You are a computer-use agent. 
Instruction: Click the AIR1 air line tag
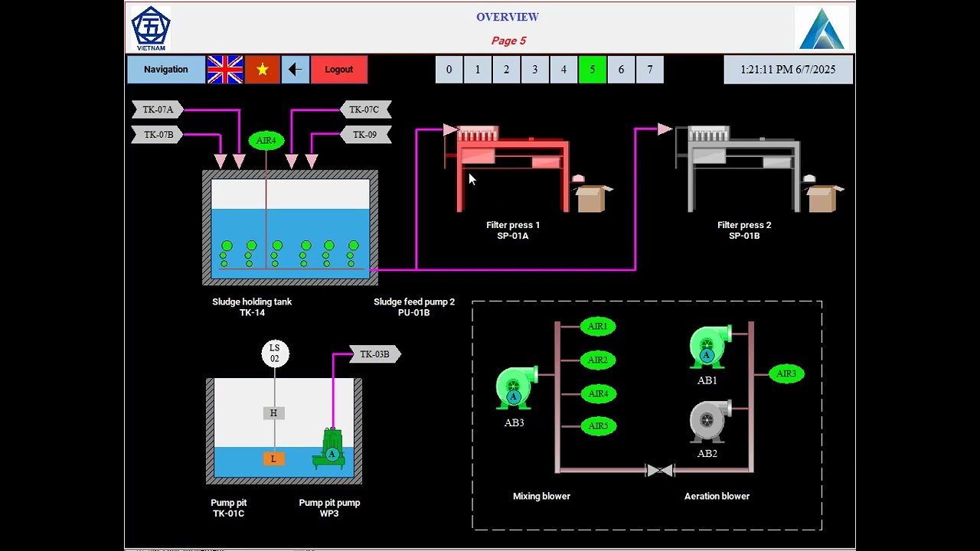[x=598, y=327]
